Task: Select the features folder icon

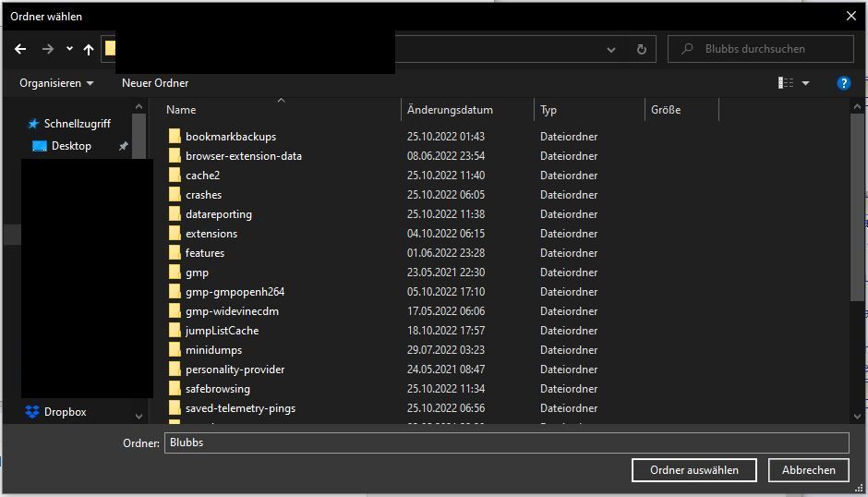Action: point(175,252)
